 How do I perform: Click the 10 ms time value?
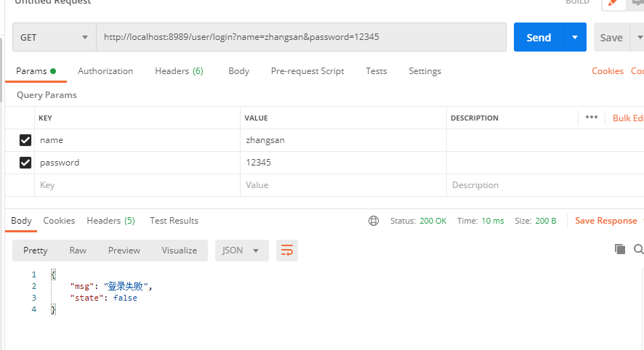492,221
